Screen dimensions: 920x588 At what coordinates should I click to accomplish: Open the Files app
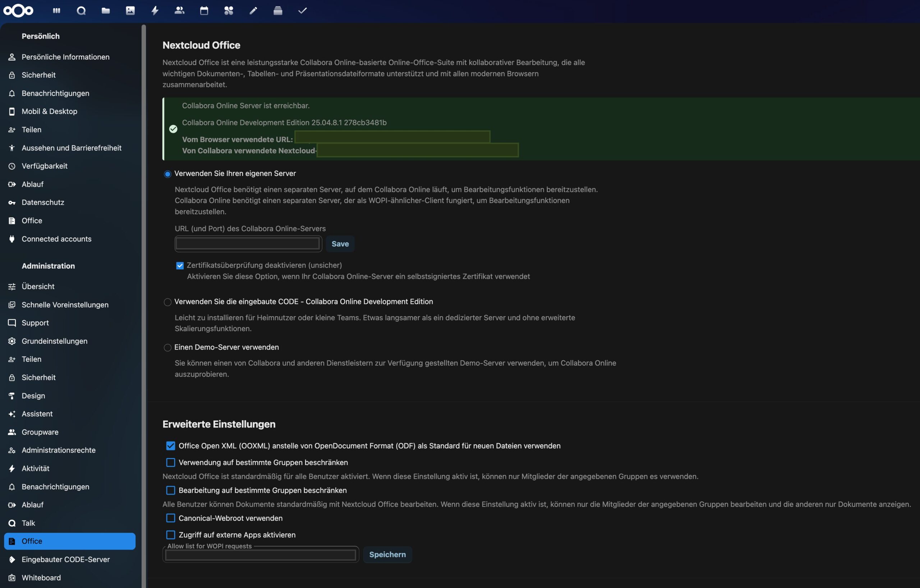(x=106, y=10)
